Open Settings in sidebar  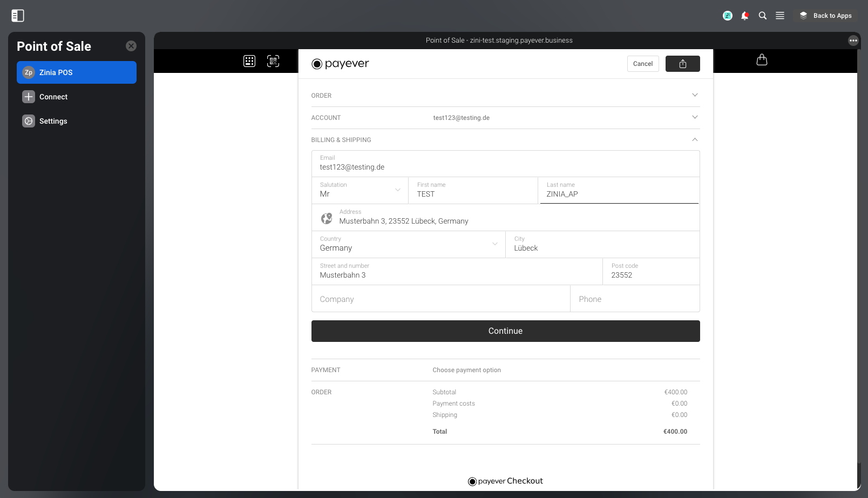[77, 121]
